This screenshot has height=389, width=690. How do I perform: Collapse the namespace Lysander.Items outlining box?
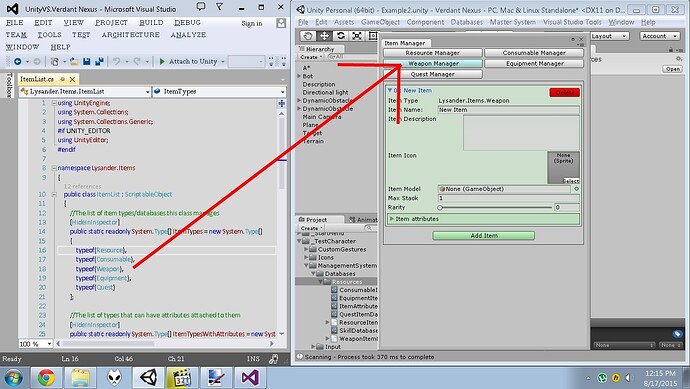click(54, 168)
